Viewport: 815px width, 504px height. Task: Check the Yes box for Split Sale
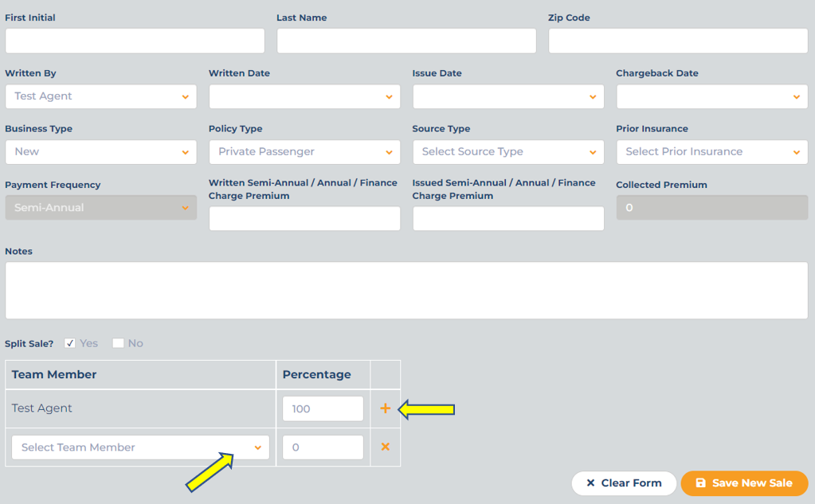[x=69, y=343]
